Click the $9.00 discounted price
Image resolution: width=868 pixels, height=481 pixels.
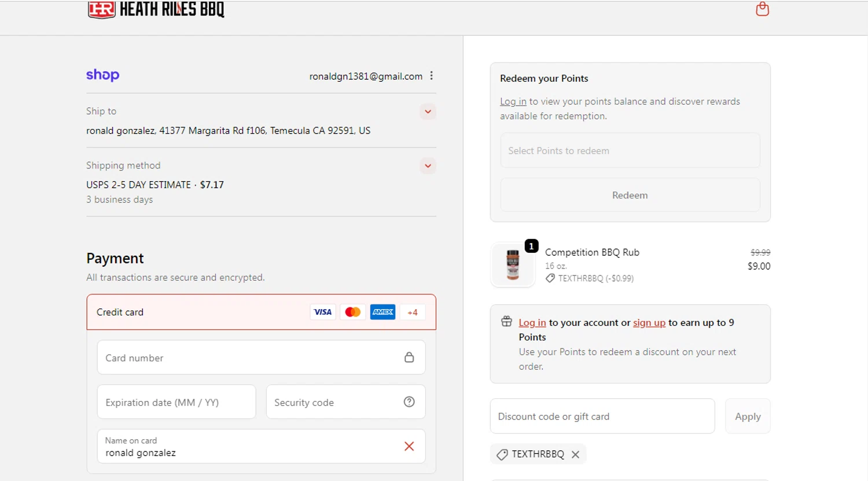(x=759, y=266)
